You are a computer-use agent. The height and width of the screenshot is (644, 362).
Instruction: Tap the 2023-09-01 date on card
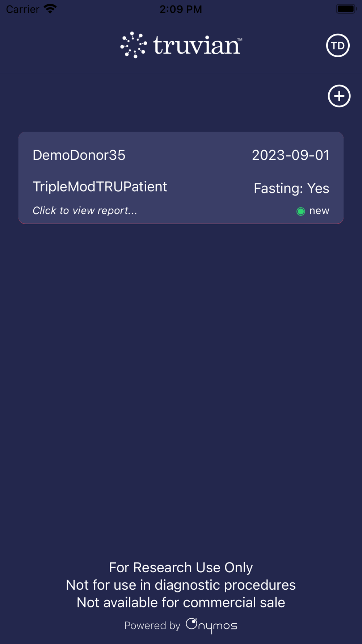pos(291,155)
